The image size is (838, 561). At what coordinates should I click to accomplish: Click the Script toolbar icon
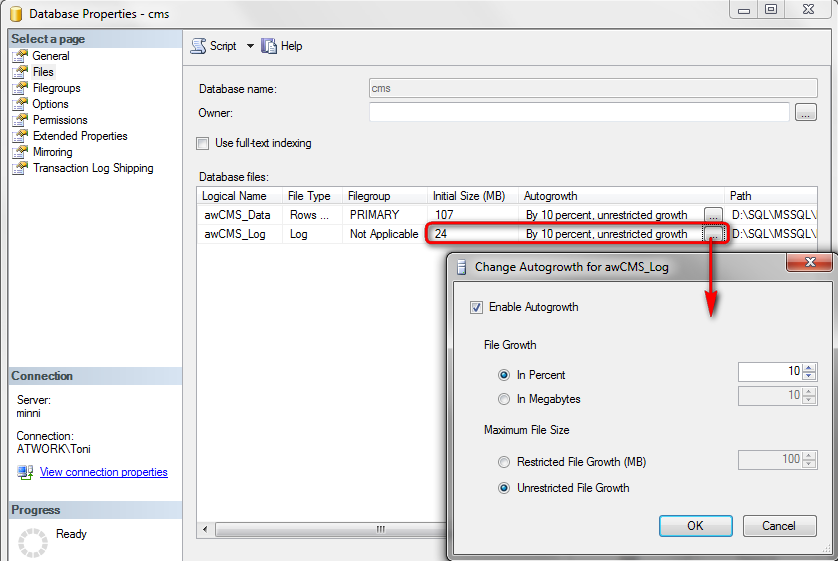coord(198,46)
